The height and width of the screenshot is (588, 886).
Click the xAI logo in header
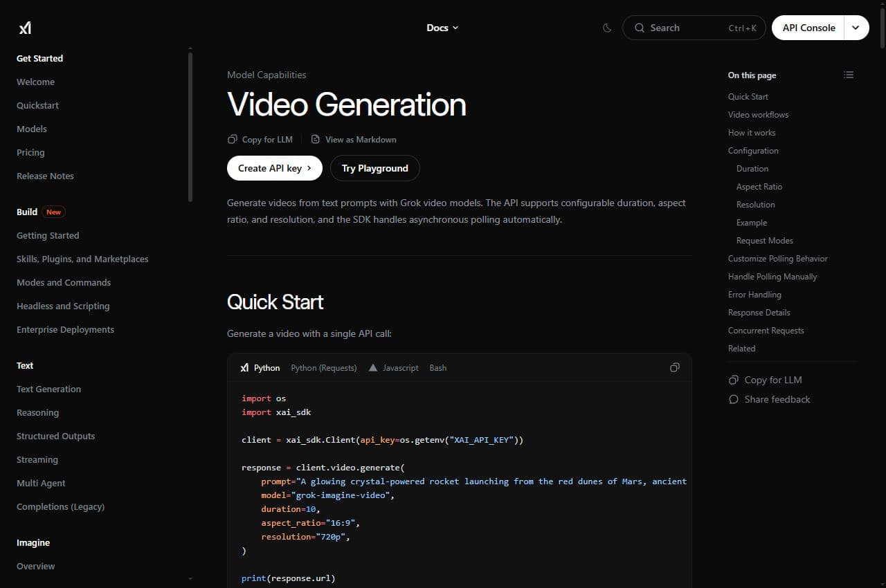click(x=25, y=28)
